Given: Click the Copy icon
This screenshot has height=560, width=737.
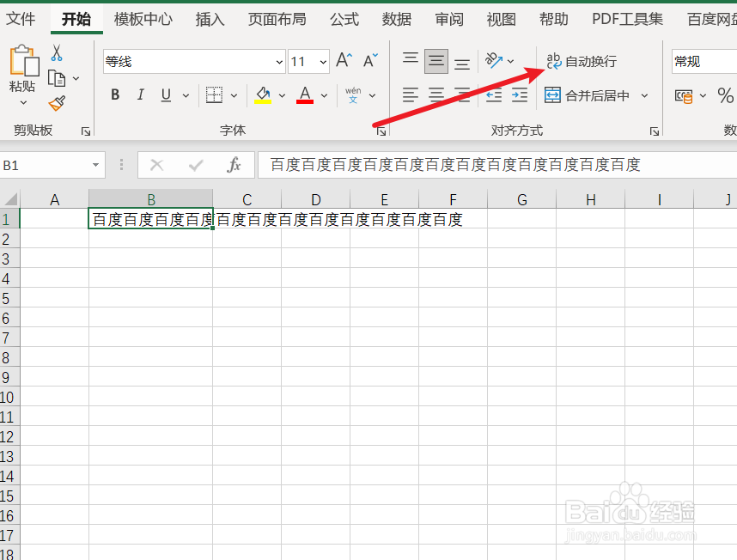Looking at the screenshot, I should (x=57, y=78).
